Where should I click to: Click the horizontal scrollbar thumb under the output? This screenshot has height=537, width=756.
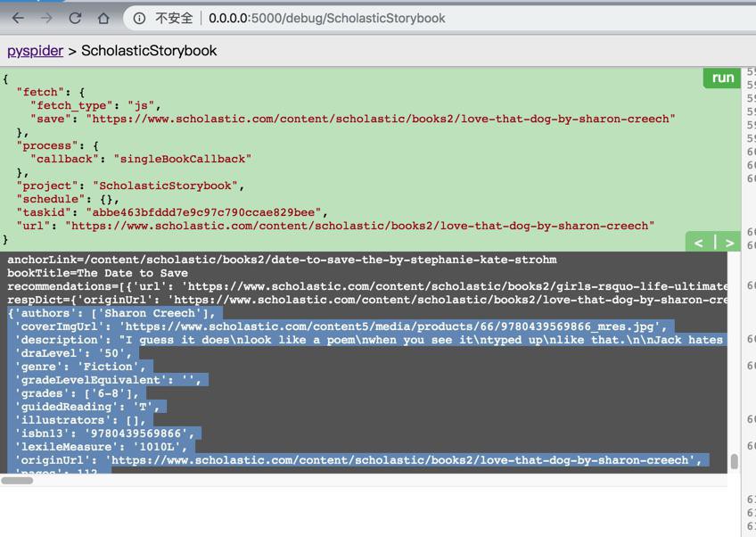pos(17,481)
